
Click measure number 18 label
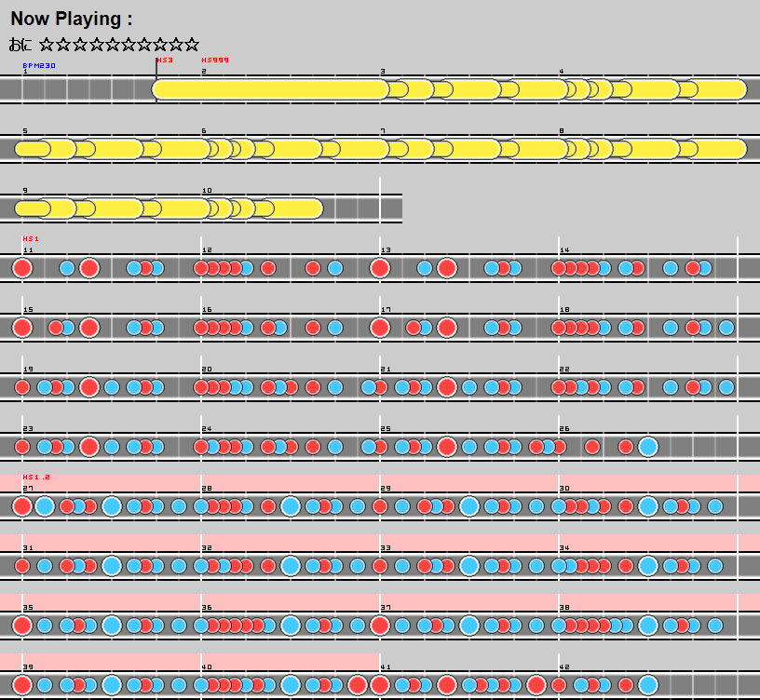point(564,310)
